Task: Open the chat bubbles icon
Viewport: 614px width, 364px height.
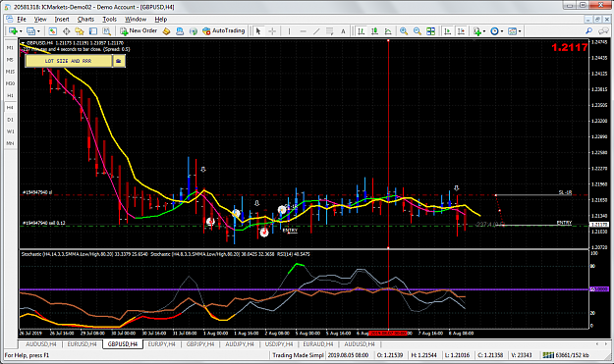Action: [603, 30]
